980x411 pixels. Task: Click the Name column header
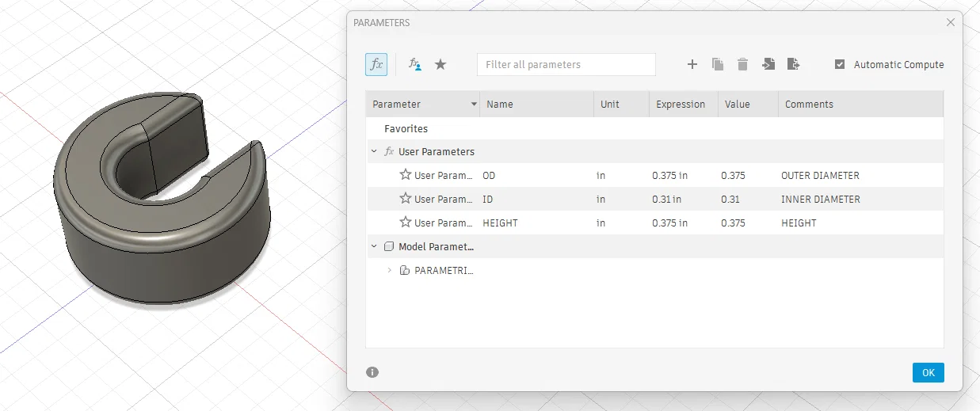[536, 104]
